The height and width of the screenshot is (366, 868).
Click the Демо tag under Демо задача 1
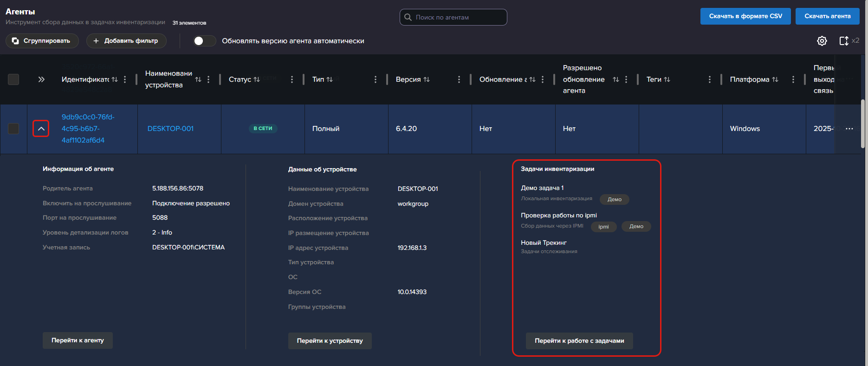point(614,199)
